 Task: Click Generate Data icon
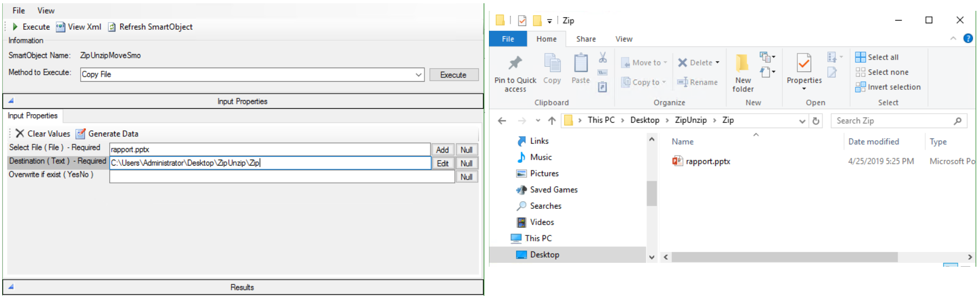81,134
